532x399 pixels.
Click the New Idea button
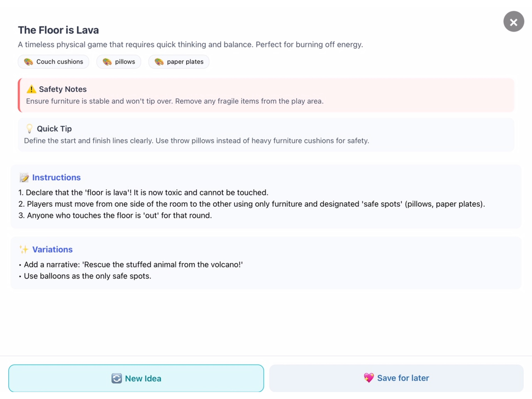136,378
